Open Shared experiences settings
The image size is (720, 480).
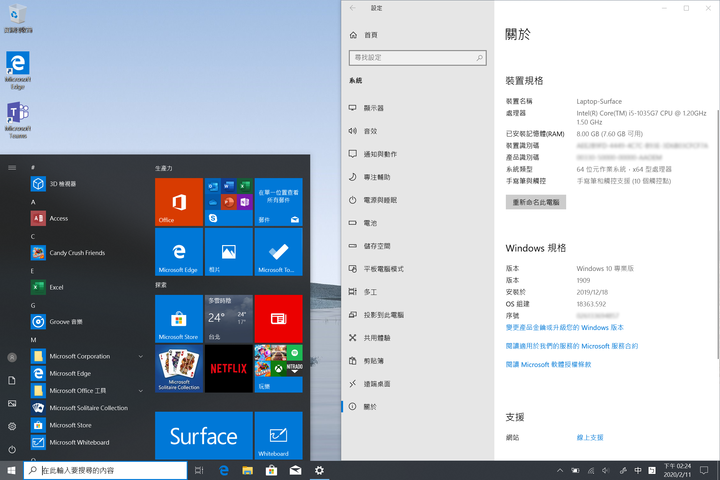418,338
